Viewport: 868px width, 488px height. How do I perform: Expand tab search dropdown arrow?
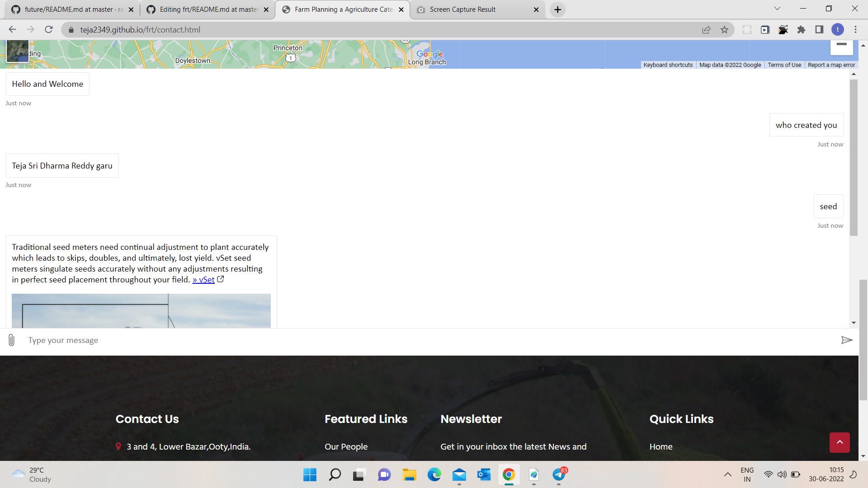(x=777, y=9)
